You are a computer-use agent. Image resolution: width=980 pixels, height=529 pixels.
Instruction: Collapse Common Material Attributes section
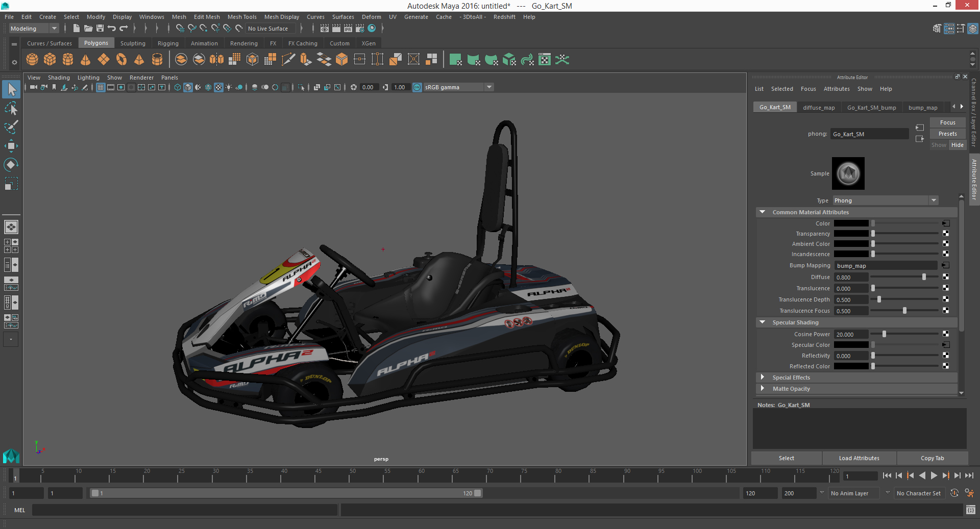(763, 212)
